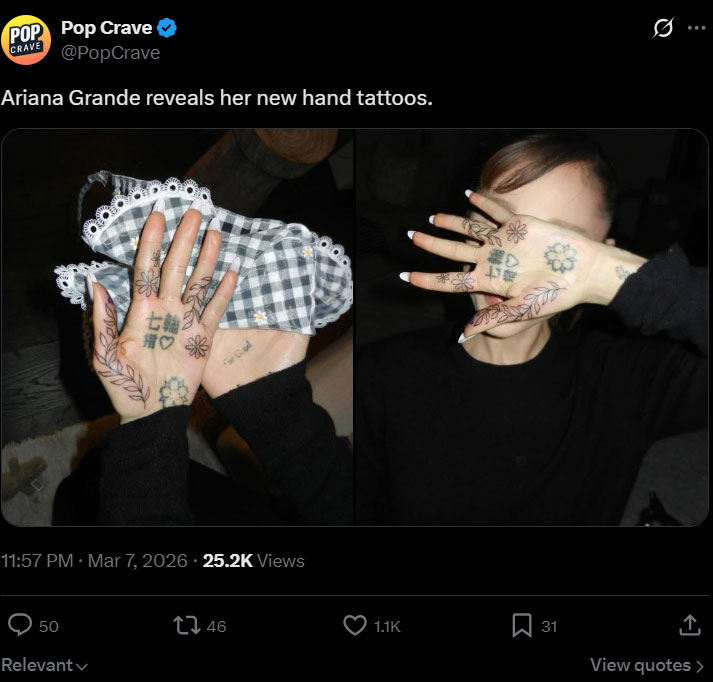The height and width of the screenshot is (682, 713).
Task: Click the 1.1K likes count
Action: coord(387,626)
